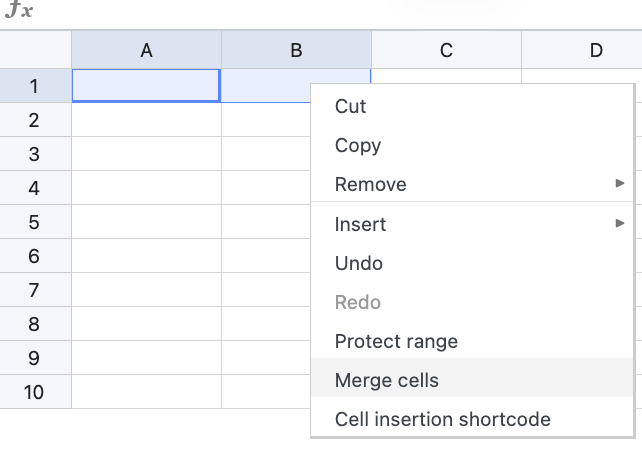This screenshot has width=642, height=454.
Task: Select row 5 header
Action: point(34,222)
